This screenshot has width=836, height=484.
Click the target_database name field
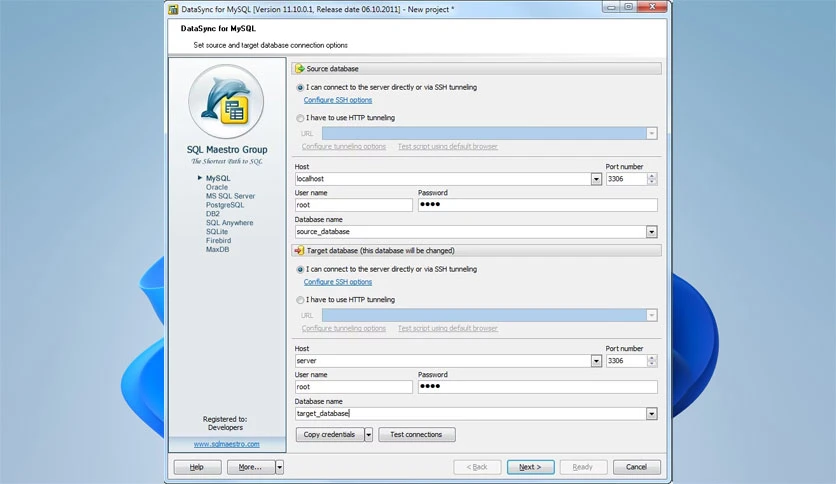tap(471, 414)
